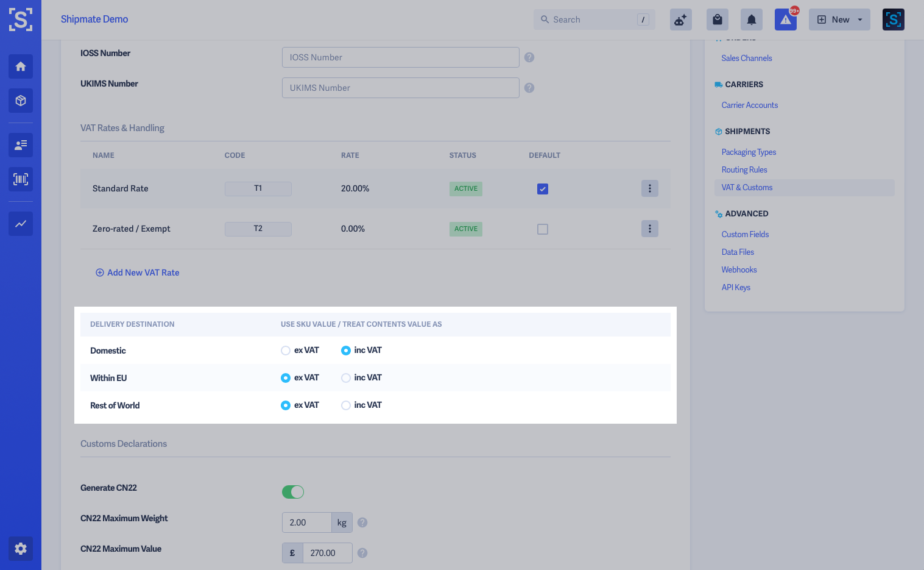Uncheck the Standard Rate default checkbox
924x570 pixels.
coord(543,189)
